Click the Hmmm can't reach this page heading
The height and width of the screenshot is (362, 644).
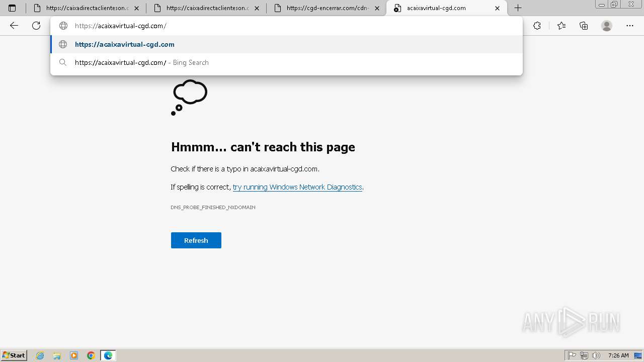point(263,147)
